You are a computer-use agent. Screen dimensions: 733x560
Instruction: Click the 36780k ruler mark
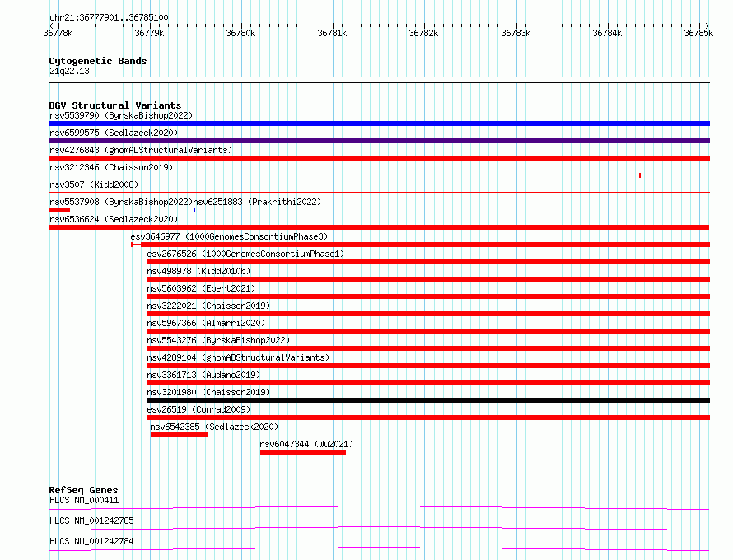click(x=240, y=33)
